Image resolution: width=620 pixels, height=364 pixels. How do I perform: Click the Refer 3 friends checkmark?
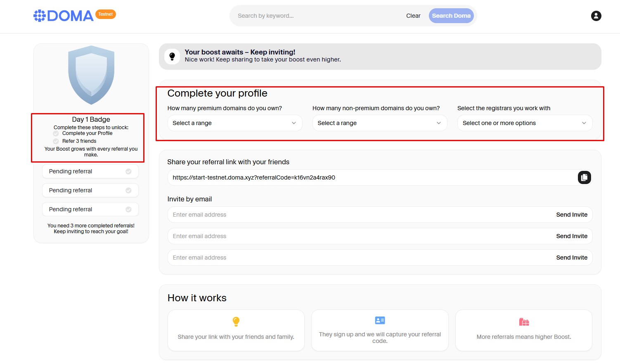pos(56,141)
